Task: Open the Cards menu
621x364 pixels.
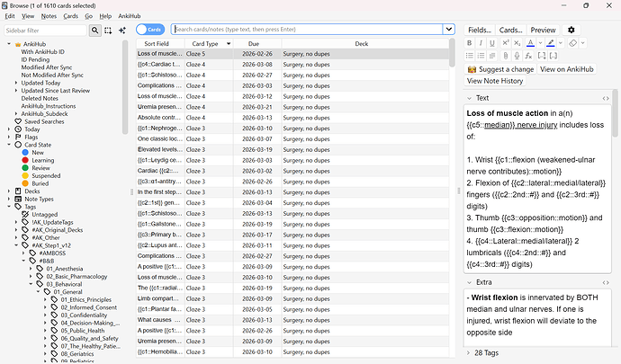Action: pyautogui.click(x=70, y=16)
